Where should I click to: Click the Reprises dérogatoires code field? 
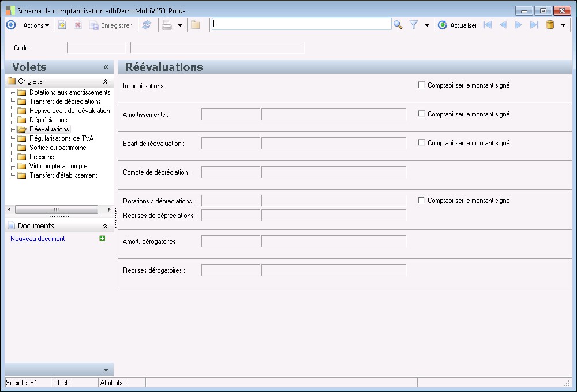(231, 270)
